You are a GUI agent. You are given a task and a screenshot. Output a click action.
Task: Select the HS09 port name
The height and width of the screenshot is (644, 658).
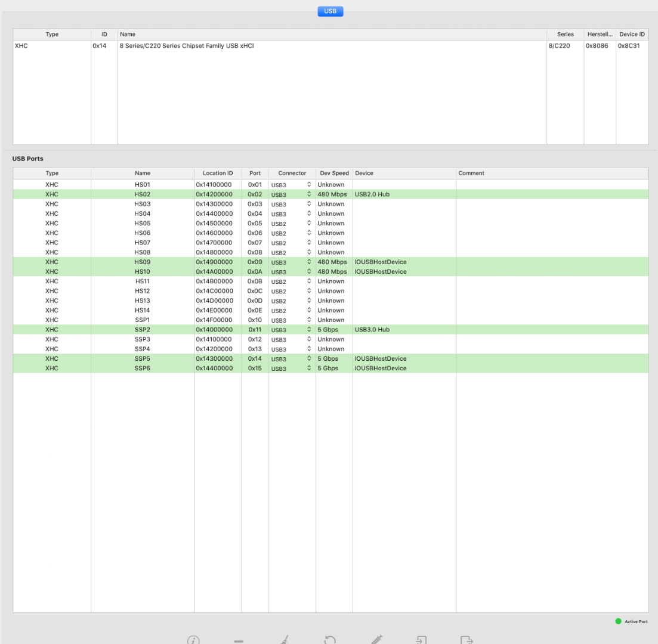(142, 262)
